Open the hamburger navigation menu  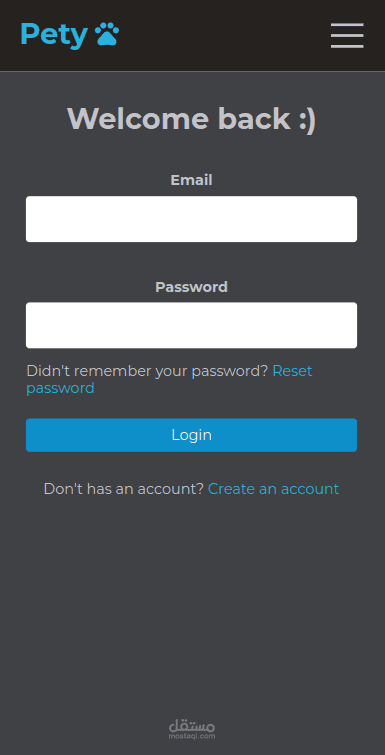(347, 35)
